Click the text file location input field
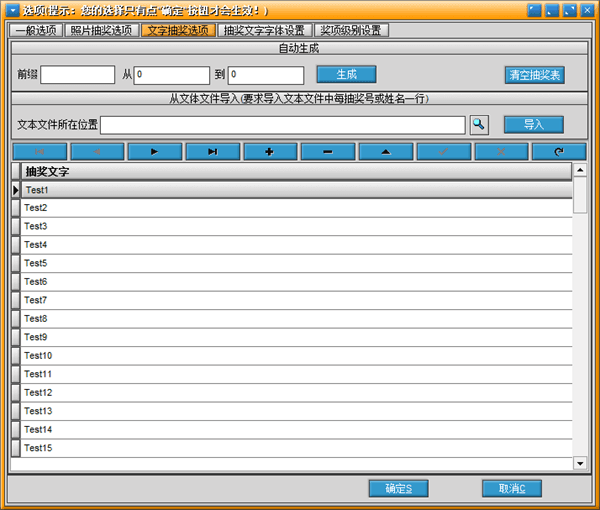This screenshot has width=600, height=510. tap(282, 124)
